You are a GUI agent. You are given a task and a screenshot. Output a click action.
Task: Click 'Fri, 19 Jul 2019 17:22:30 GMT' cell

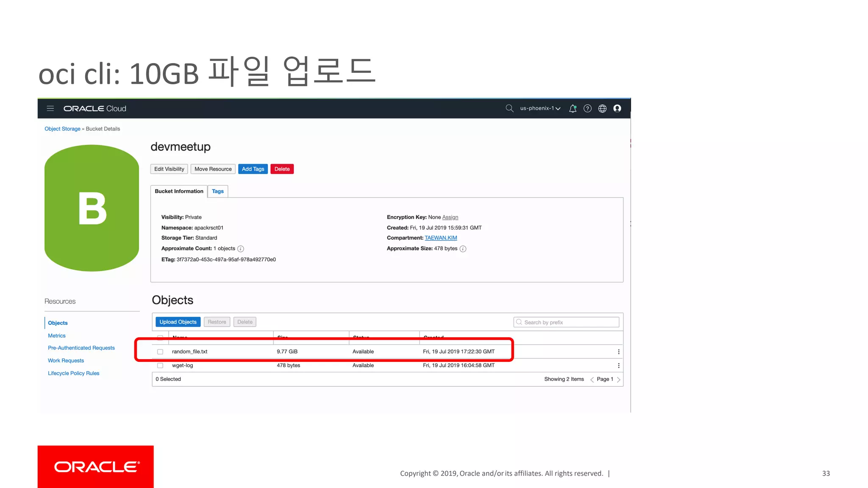click(459, 352)
